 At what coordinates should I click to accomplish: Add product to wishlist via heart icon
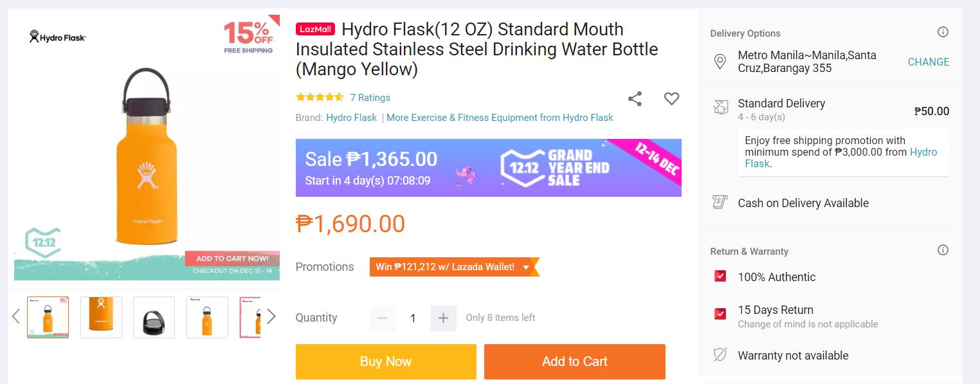point(671,98)
